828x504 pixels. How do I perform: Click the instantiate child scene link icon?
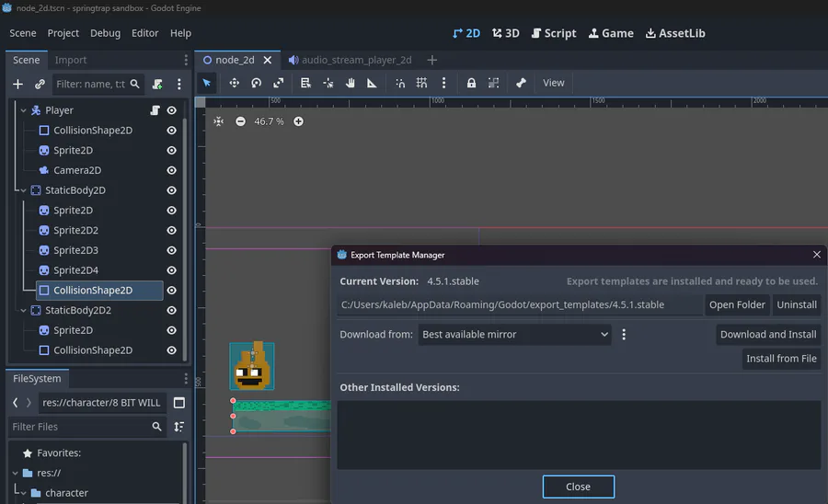click(40, 84)
